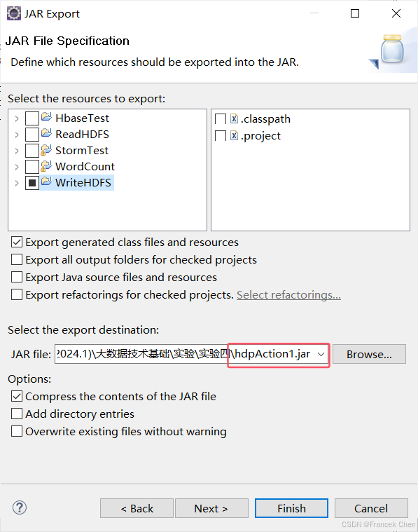
Task: Click the .classpath file icon
Action: click(x=234, y=118)
